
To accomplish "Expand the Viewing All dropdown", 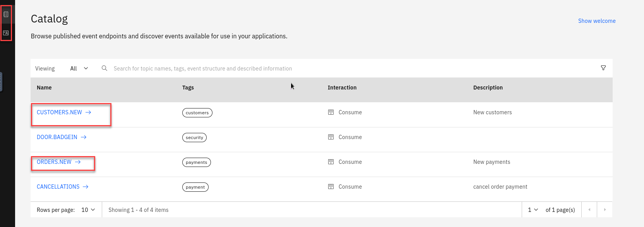I will [x=79, y=69].
